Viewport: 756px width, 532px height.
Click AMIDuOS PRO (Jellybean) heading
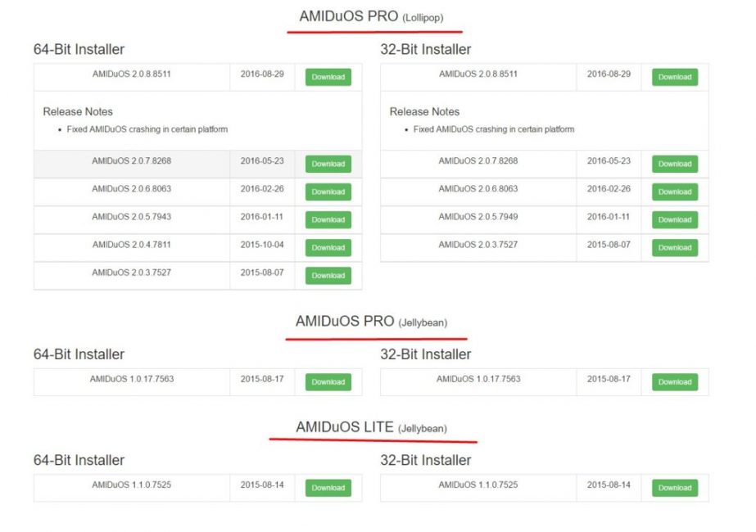pyautogui.click(x=371, y=322)
